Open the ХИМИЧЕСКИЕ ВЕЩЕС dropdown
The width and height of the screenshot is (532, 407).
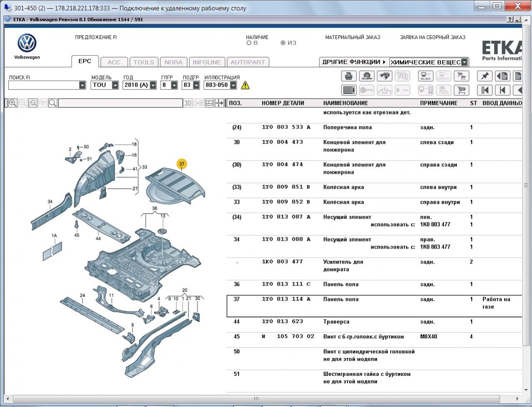tap(464, 62)
